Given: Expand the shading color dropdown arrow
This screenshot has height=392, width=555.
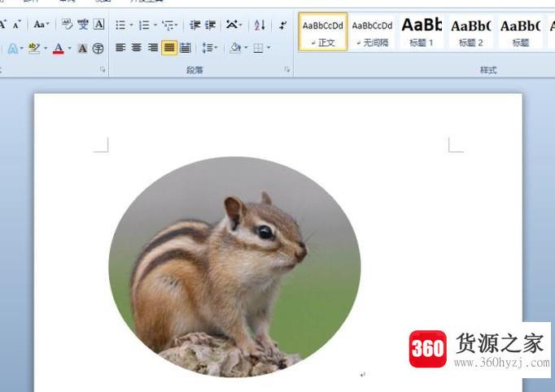Looking at the screenshot, I should tap(246, 47).
